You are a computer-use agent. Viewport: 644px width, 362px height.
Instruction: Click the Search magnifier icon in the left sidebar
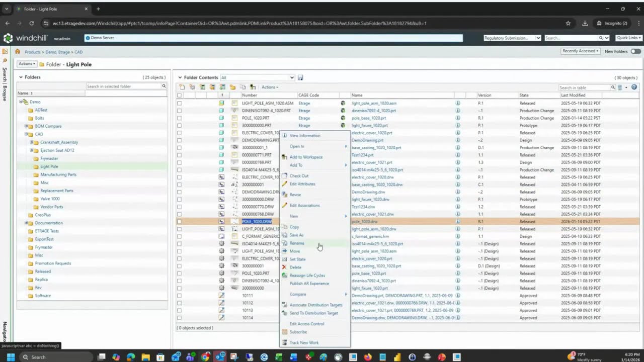[5, 60]
